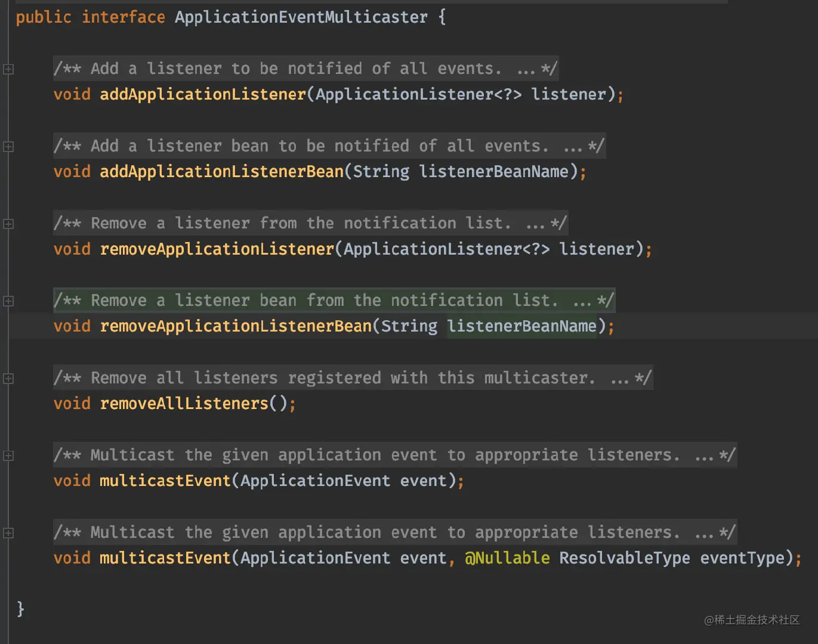Screen dimensions: 818x644
Task: Click the folded 'Multicast the given' comment above single-argument method
Action: point(395,456)
